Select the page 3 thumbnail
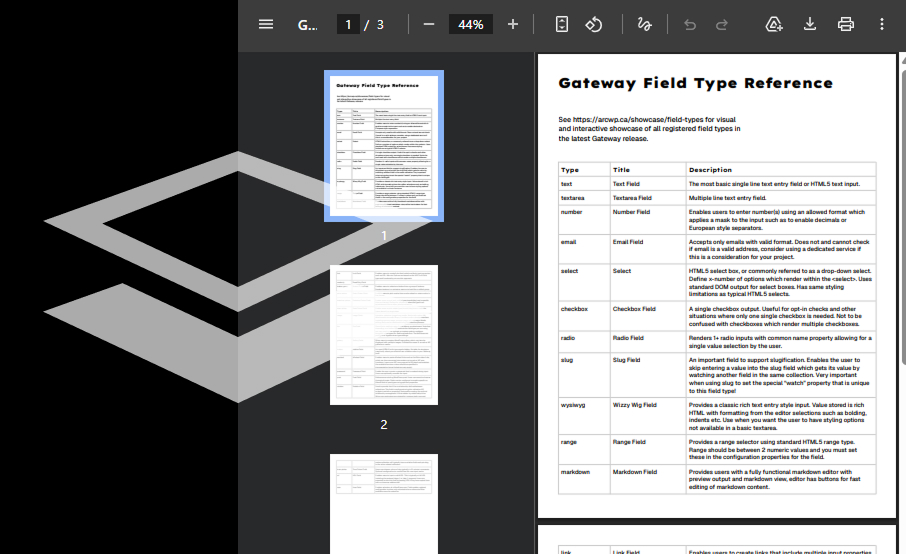Image resolution: width=906 pixels, height=554 pixels. 384,504
